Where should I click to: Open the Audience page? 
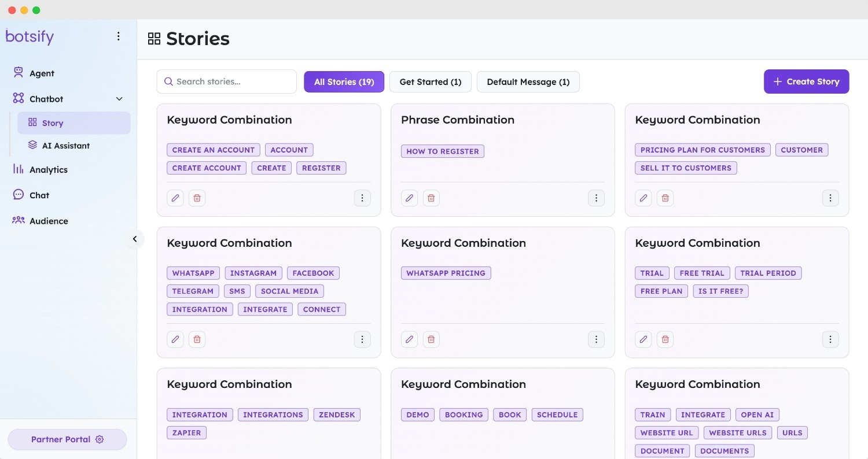point(49,221)
